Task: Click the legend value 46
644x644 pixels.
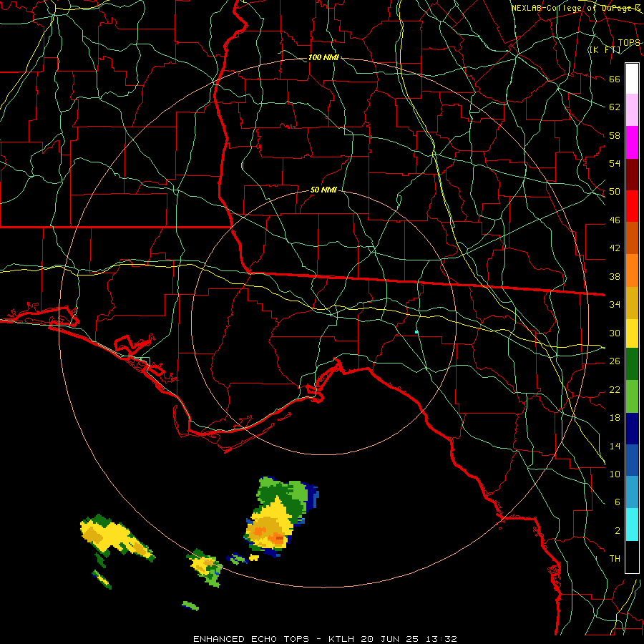Action: tap(615, 220)
